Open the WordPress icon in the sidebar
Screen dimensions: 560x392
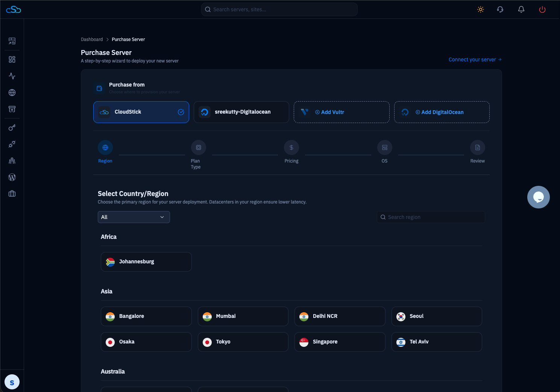point(12,177)
